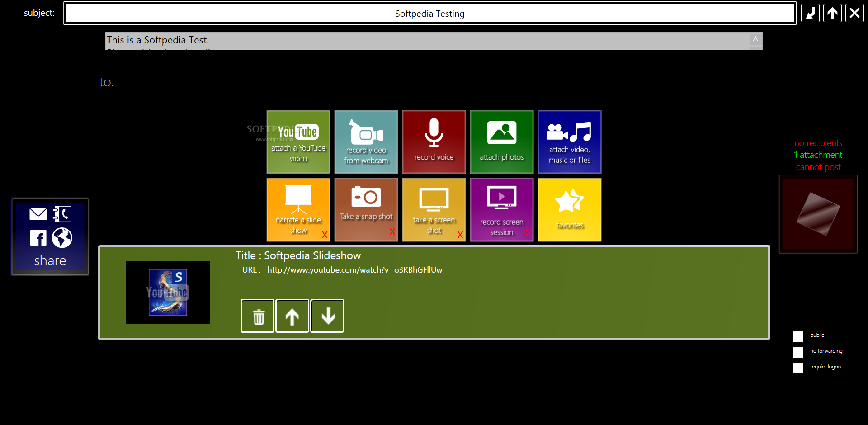
Task: Move the Softpedia Slideshow attachment down
Action: click(x=327, y=316)
